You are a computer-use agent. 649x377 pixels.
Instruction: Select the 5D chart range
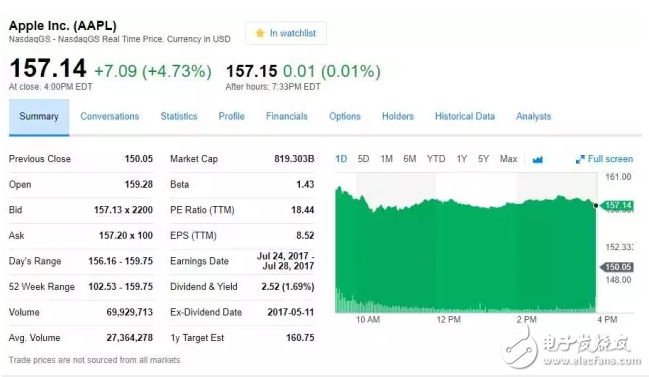[x=363, y=159]
